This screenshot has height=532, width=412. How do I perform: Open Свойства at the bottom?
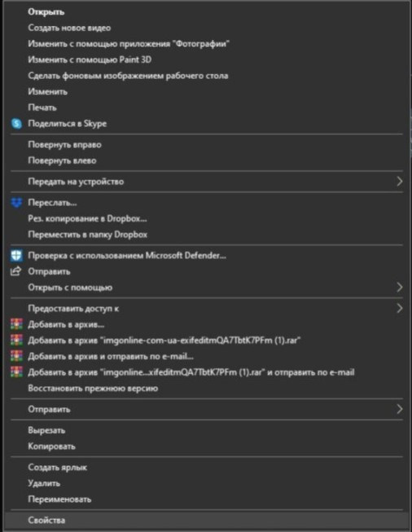tap(46, 521)
